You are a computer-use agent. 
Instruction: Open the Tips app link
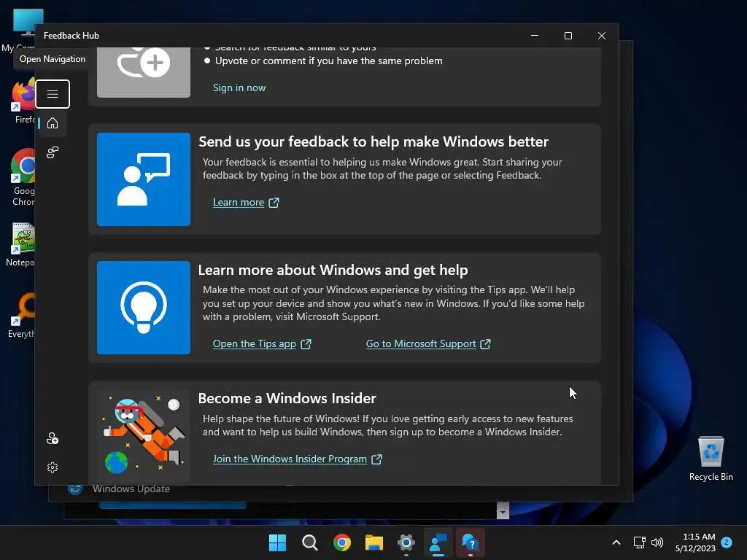tap(255, 344)
